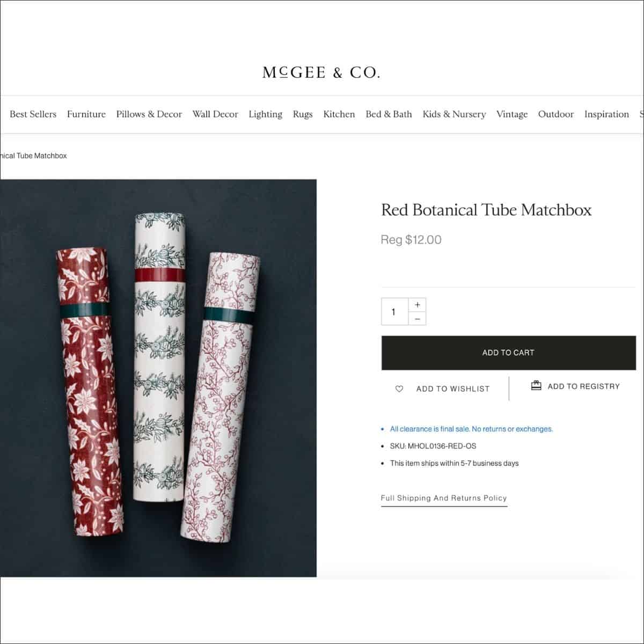This screenshot has height=644, width=644.
Task: Click the gift registry icon
Action: click(x=536, y=386)
